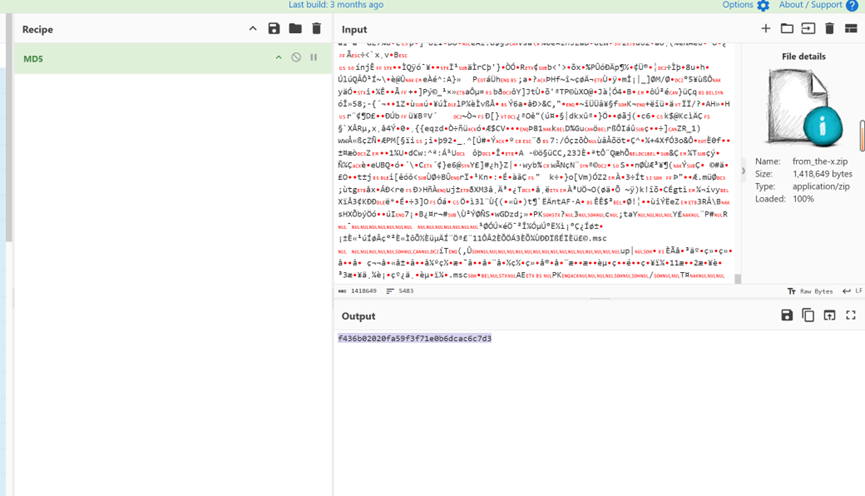Collapse the Recipe pane chevron

(253, 29)
